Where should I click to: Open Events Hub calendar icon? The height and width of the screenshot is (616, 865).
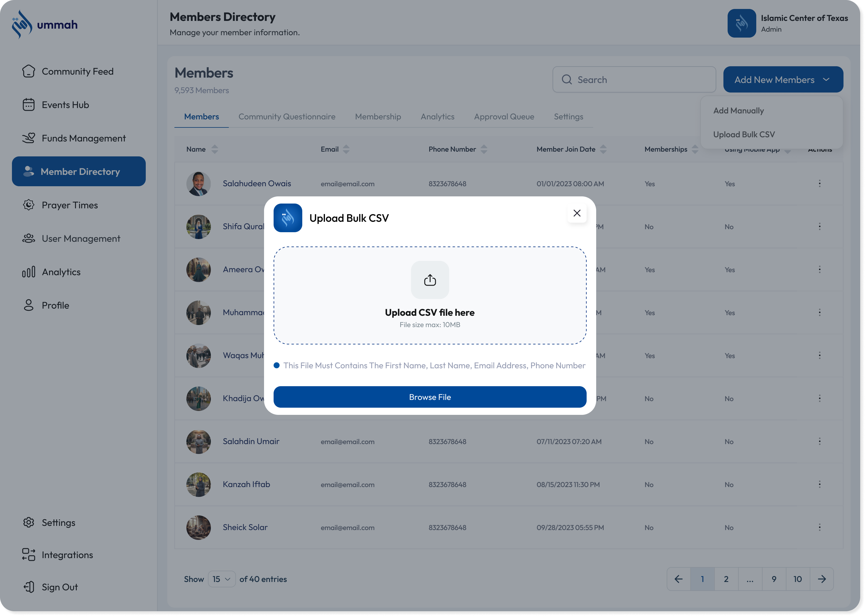click(x=28, y=105)
